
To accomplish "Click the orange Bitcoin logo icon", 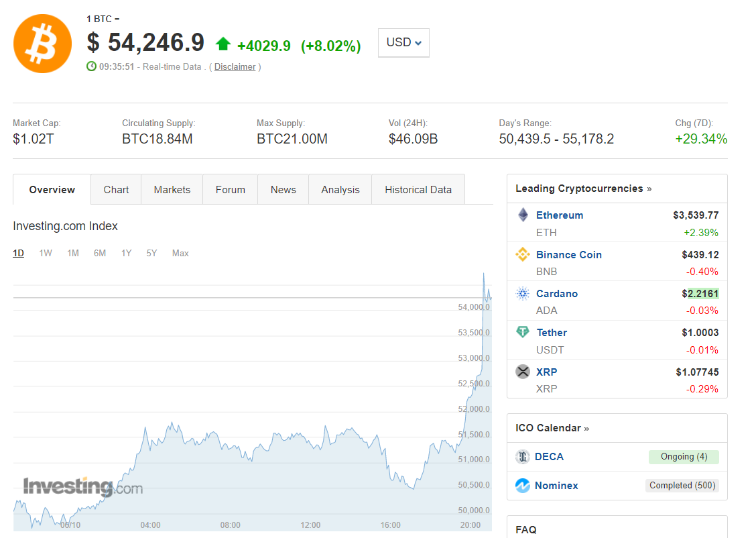I will click(x=42, y=44).
